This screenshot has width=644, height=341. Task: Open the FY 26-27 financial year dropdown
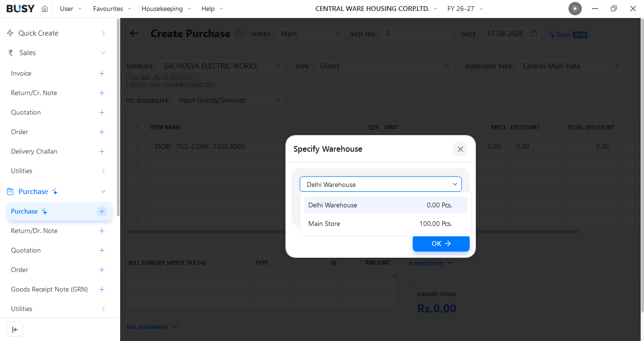click(465, 9)
